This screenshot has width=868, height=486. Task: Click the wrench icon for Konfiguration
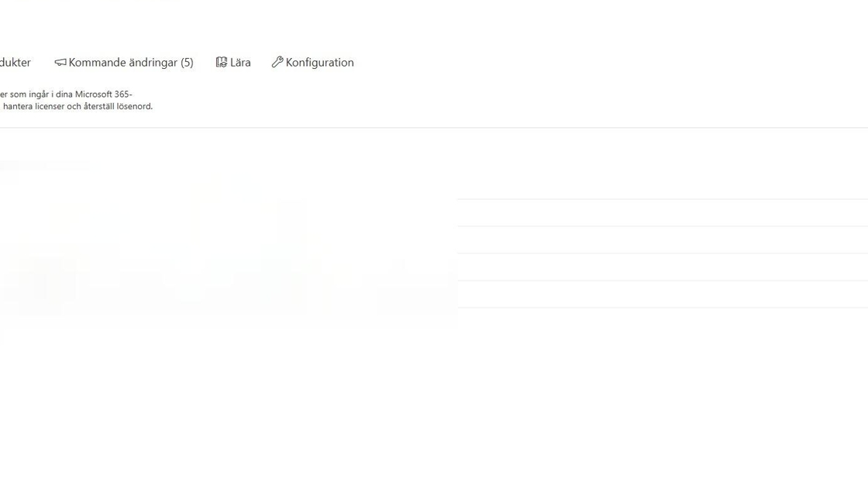[277, 62]
